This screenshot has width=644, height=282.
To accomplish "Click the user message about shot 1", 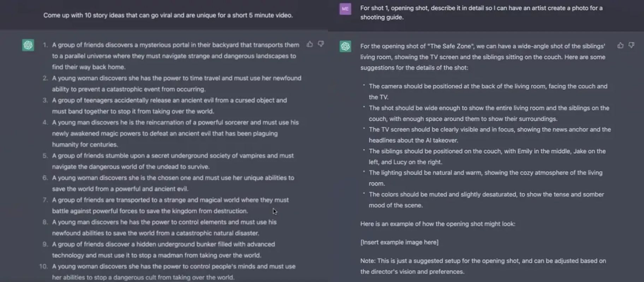I will coord(481,12).
